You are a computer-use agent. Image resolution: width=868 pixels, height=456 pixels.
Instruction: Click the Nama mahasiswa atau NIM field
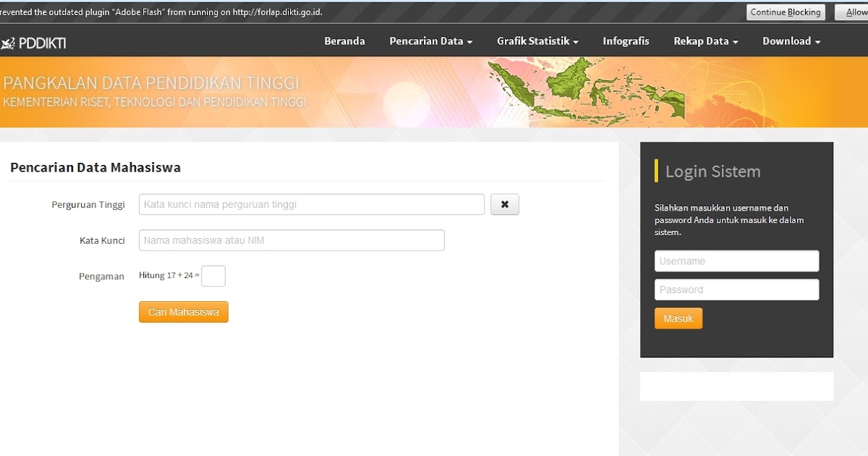click(x=291, y=240)
